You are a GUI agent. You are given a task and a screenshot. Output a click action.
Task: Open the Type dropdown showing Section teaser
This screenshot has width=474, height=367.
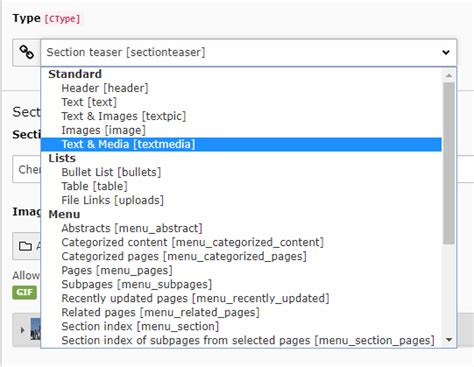tap(249, 52)
